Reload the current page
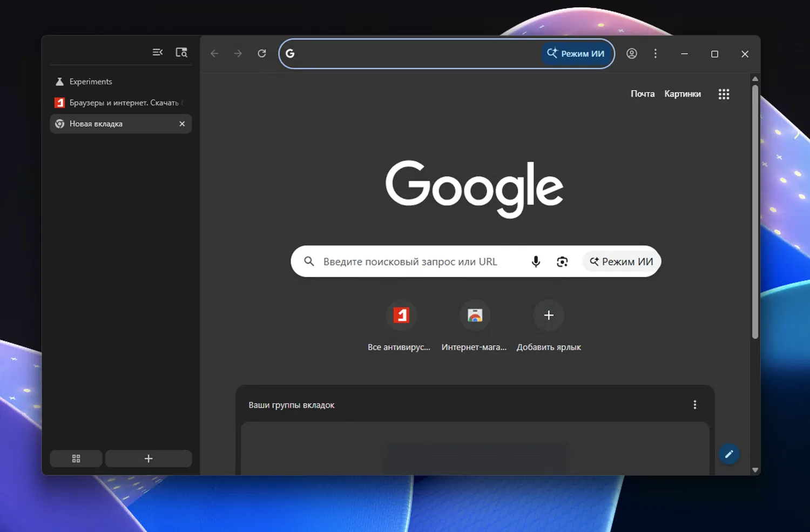 [262, 53]
